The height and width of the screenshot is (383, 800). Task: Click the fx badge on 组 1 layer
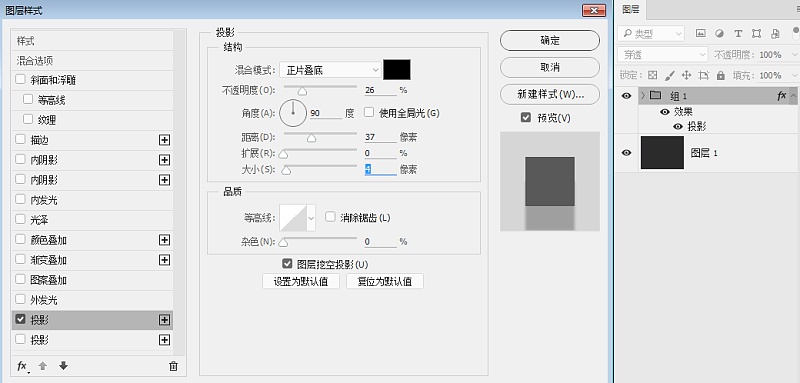click(781, 95)
